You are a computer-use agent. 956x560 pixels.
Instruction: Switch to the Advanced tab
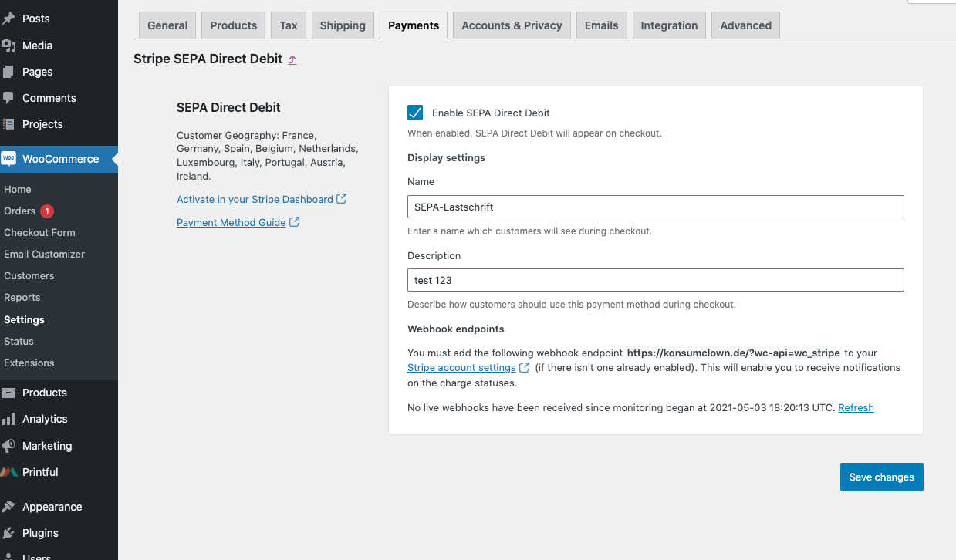pos(746,25)
